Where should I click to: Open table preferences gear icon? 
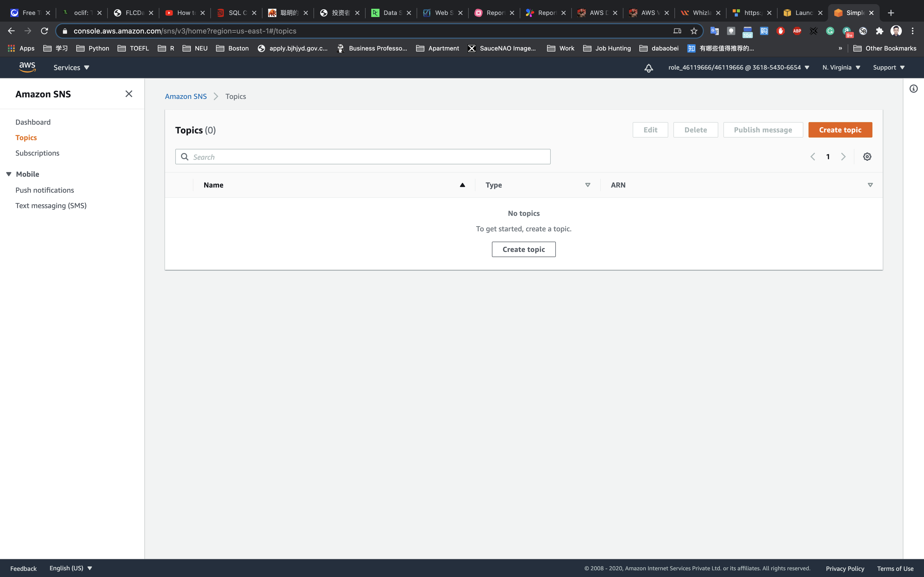[x=867, y=156]
